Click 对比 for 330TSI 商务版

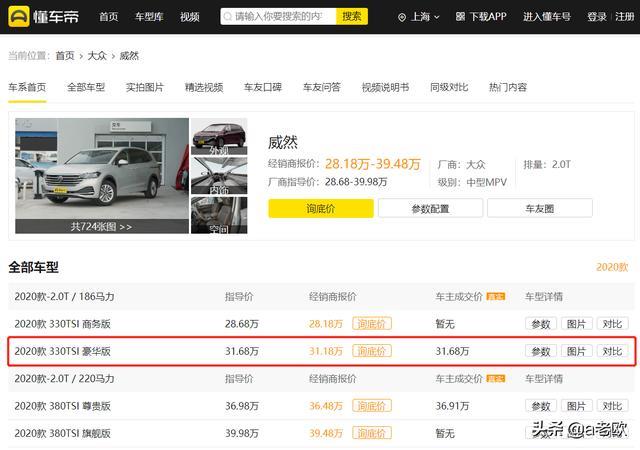pyautogui.click(x=612, y=324)
